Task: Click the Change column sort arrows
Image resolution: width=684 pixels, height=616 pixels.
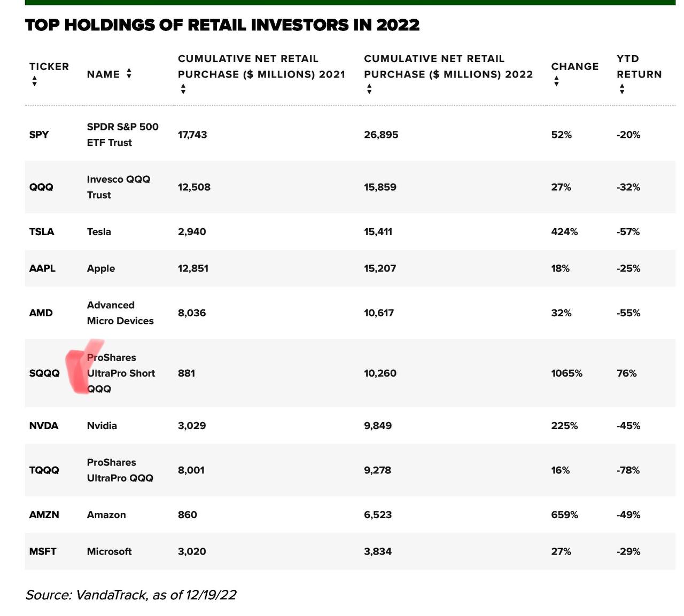Action: [556, 81]
